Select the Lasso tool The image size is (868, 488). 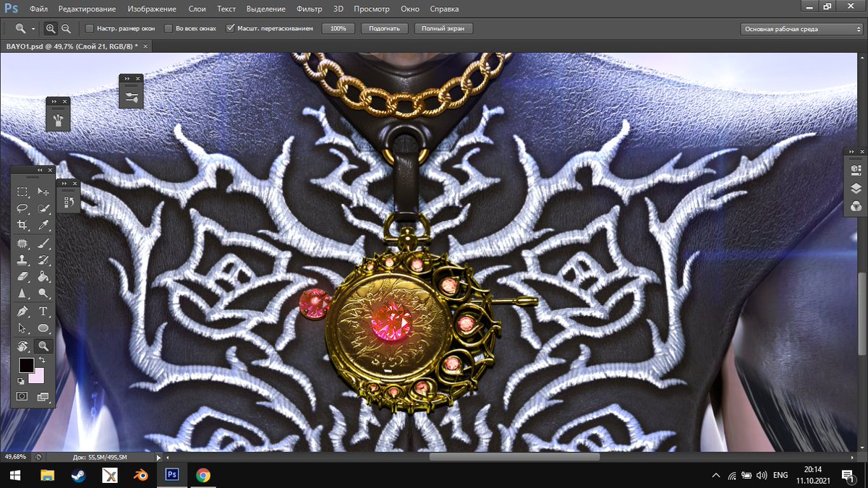tap(22, 209)
